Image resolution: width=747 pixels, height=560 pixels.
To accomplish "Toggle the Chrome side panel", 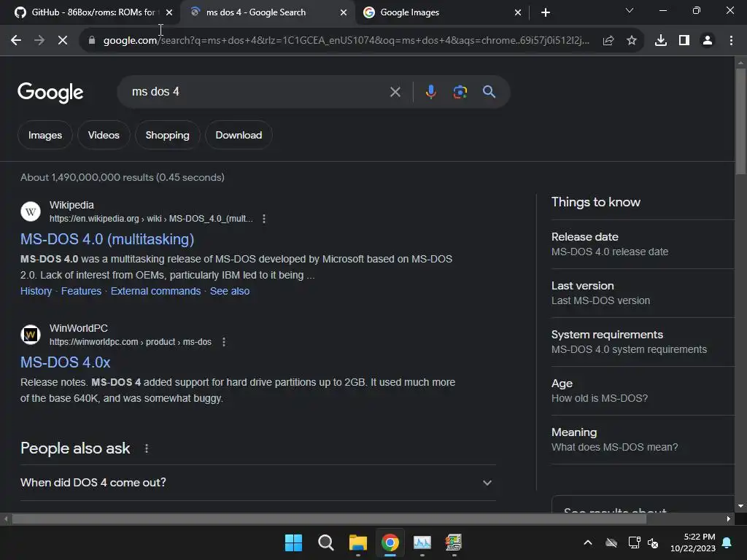I will [x=684, y=41].
